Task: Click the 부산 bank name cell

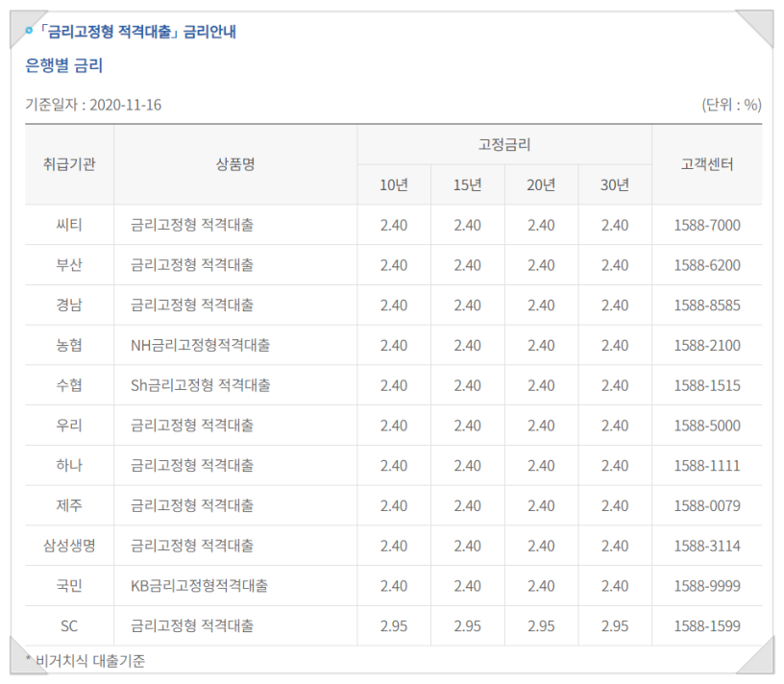Action: click(69, 265)
